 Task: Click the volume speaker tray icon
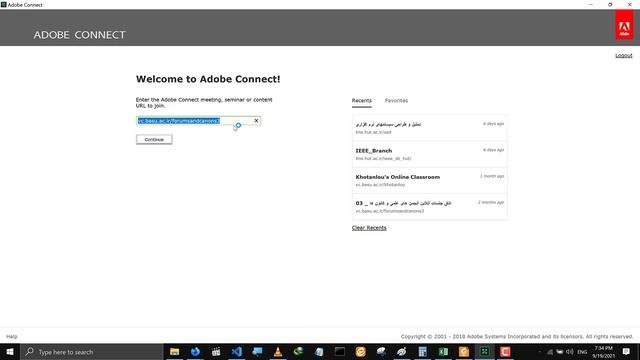click(570, 351)
